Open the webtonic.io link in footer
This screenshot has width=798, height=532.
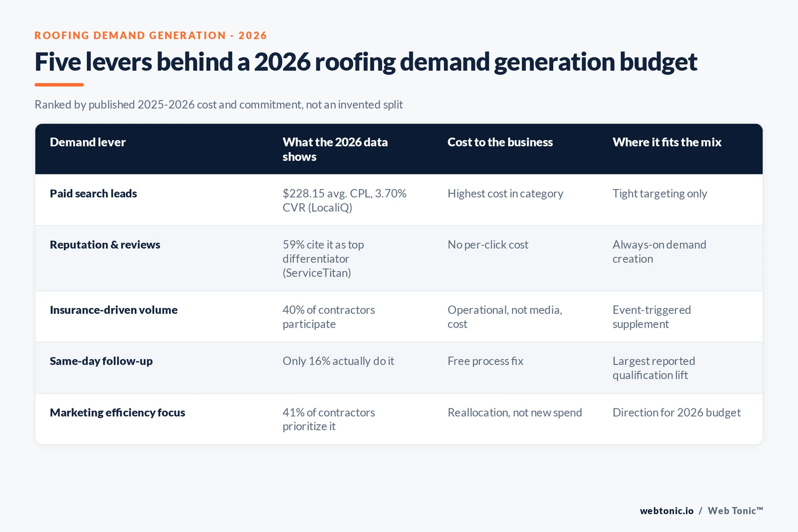667,511
